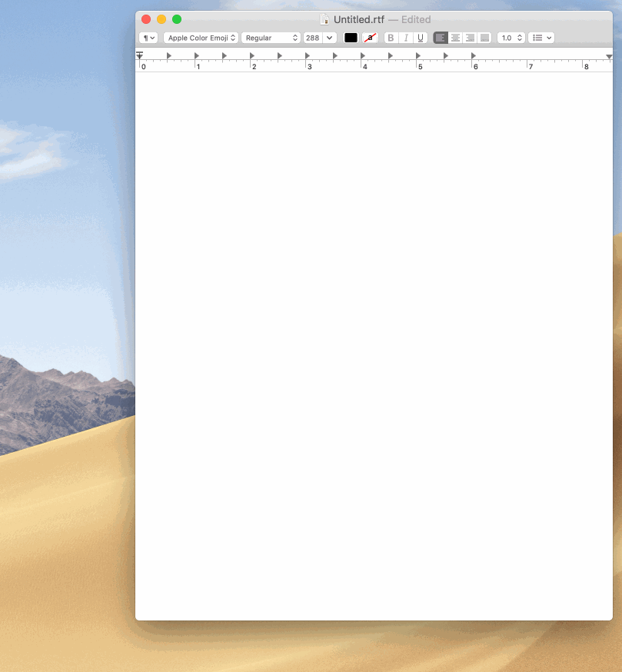Screen dimensions: 622x672
Task: Zoom the TextEdit window with green button
Action: click(x=177, y=19)
